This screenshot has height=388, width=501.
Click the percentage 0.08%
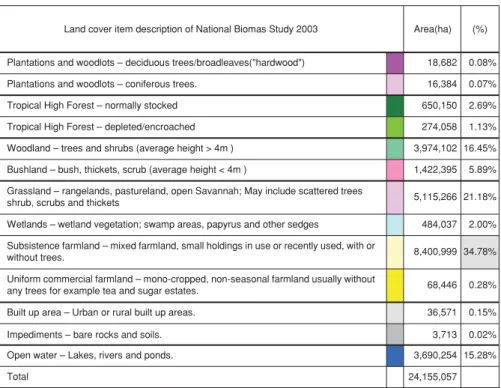[x=482, y=63]
